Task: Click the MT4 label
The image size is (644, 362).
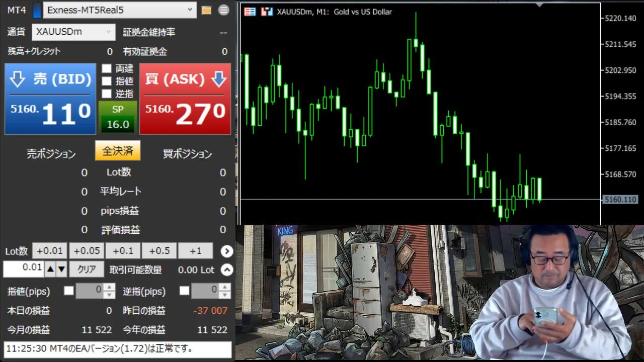Action: pyautogui.click(x=17, y=10)
